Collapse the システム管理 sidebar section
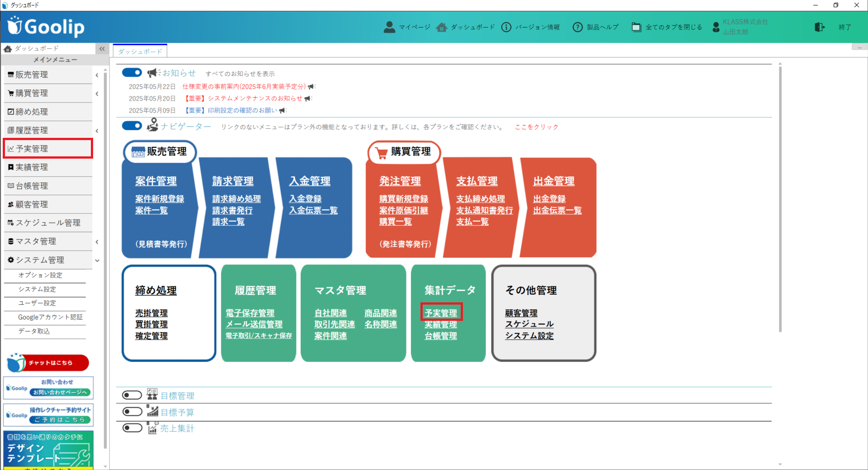868x470 pixels. 97,260
